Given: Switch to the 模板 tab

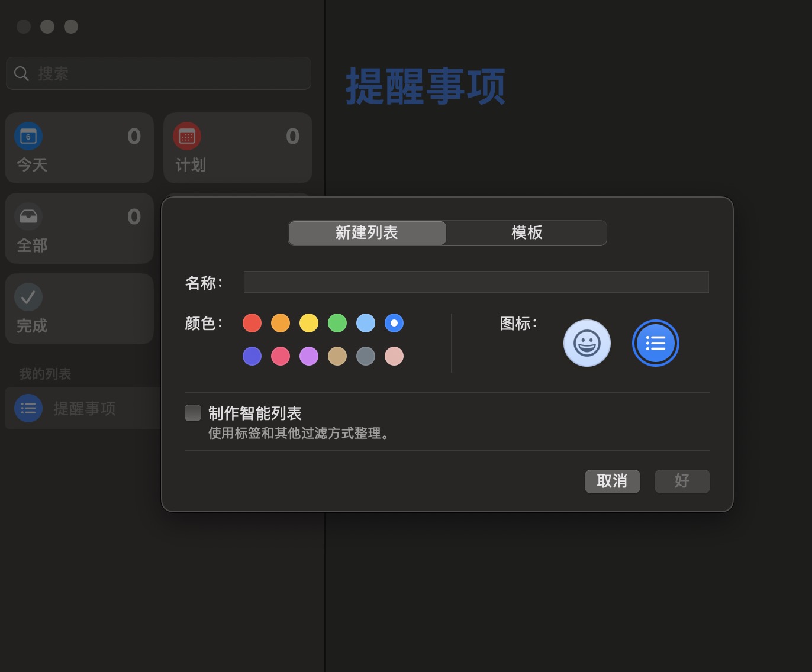Looking at the screenshot, I should (527, 232).
